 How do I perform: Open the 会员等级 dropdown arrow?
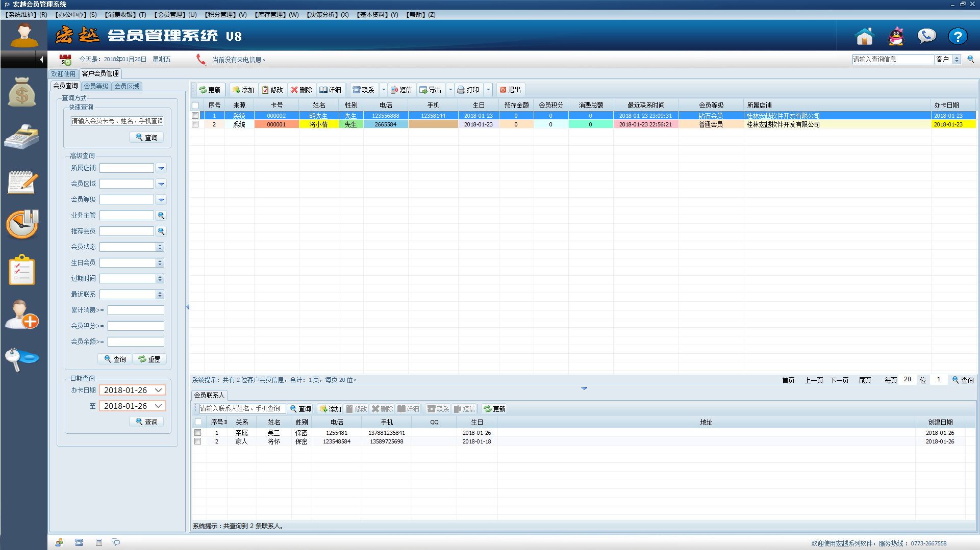pos(161,200)
